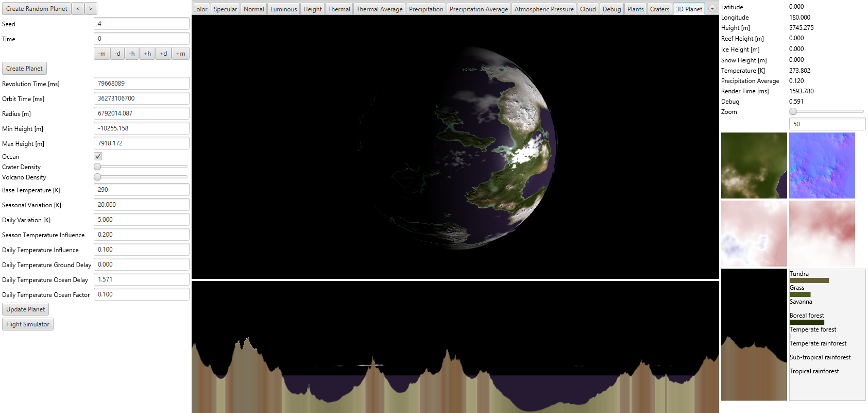Click the previous seed arrow button

[78, 9]
